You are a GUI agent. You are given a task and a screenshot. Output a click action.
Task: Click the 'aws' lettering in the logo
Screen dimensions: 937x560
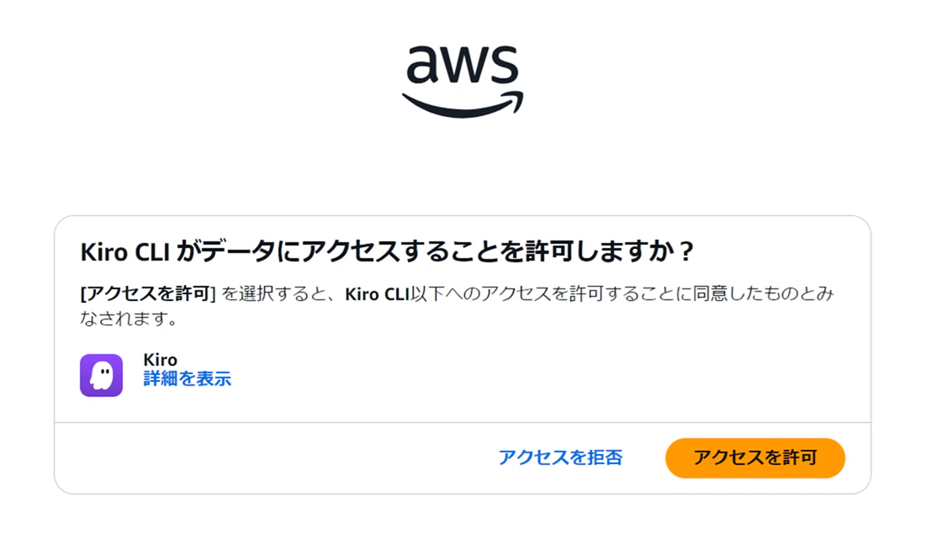coord(462,65)
